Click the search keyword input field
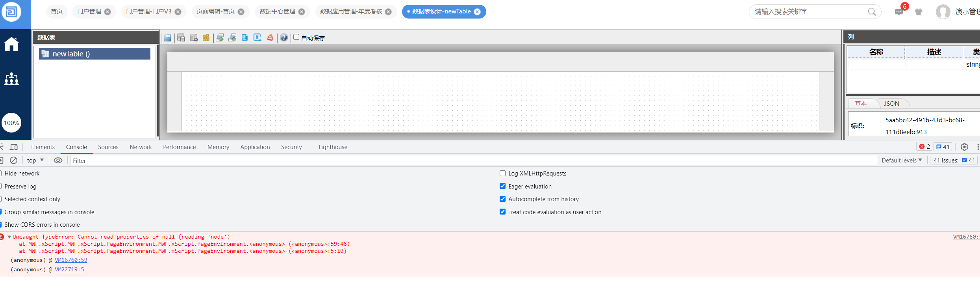980x308 pixels. (x=809, y=12)
